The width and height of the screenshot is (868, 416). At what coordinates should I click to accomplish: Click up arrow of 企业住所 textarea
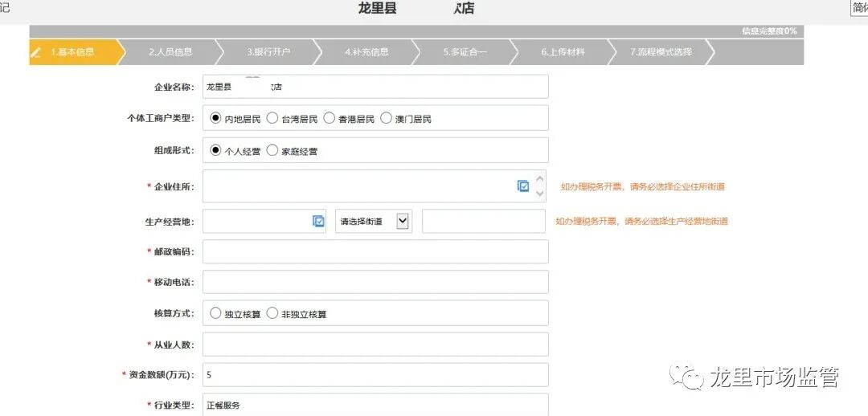[540, 179]
